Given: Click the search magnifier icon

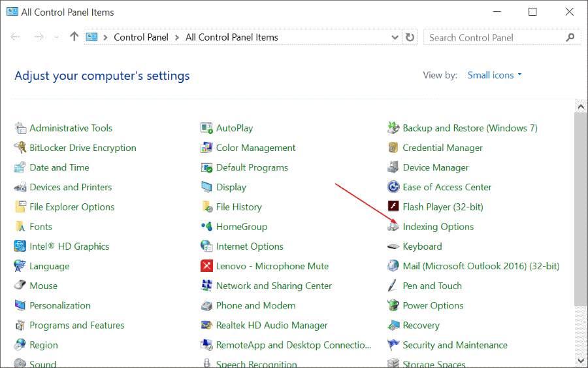Looking at the screenshot, I should [570, 37].
